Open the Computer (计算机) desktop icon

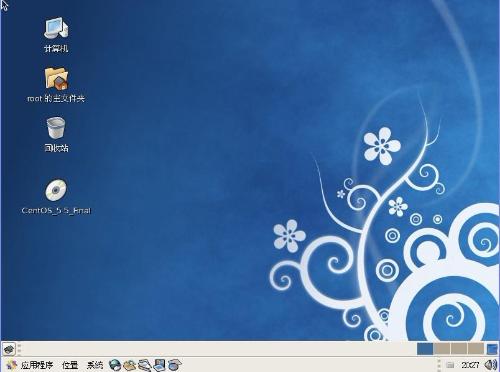point(56,28)
